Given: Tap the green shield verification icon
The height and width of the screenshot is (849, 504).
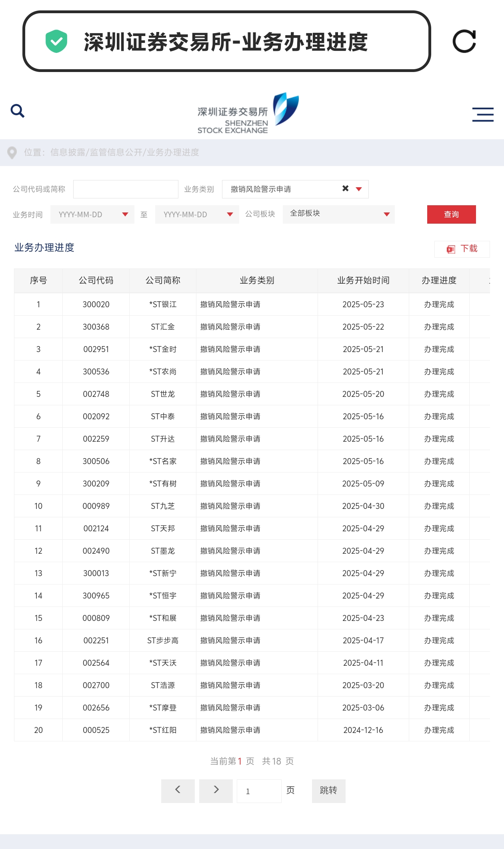Looking at the screenshot, I should click(56, 41).
